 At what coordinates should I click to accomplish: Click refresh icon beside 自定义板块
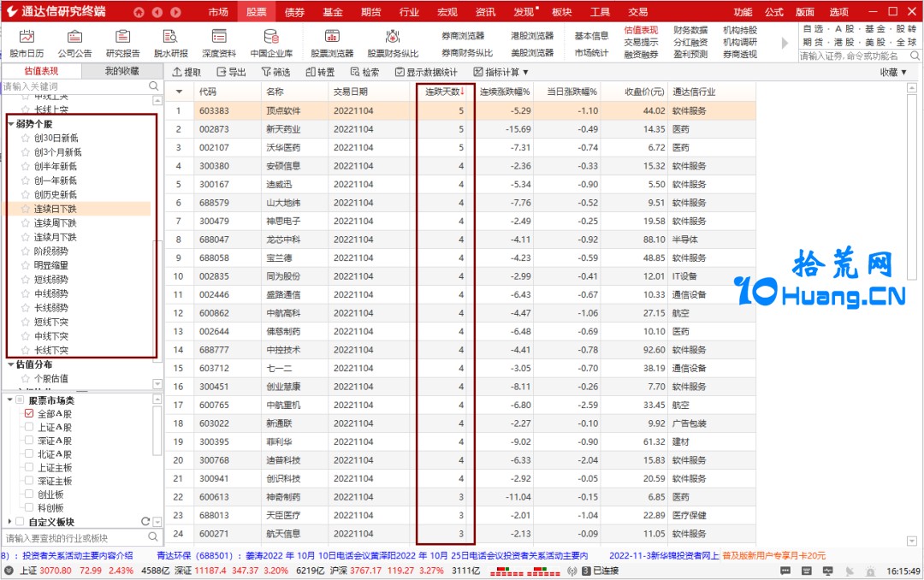145,521
